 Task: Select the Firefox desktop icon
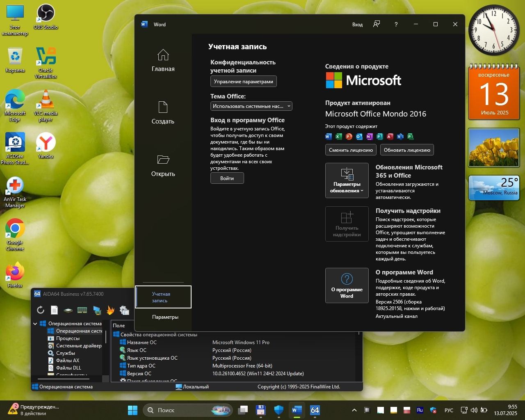[x=15, y=275]
